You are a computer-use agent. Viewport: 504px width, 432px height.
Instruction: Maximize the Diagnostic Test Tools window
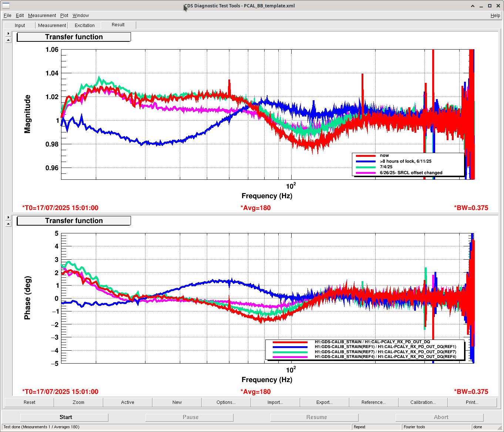coord(490,6)
